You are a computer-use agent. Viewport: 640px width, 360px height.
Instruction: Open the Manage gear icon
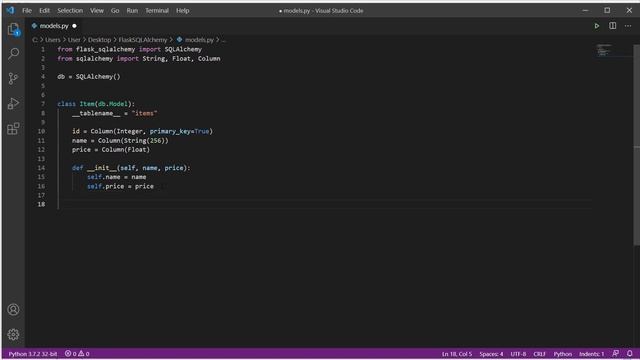(x=13, y=334)
